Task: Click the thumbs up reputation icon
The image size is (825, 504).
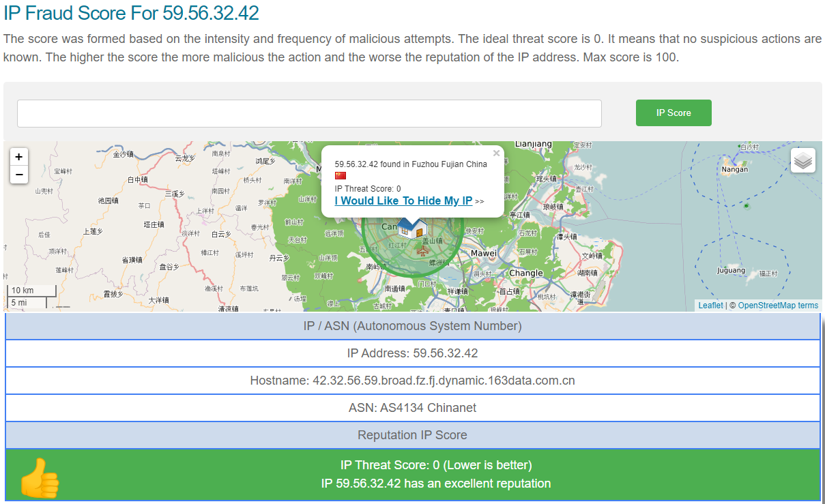Action: (40, 477)
